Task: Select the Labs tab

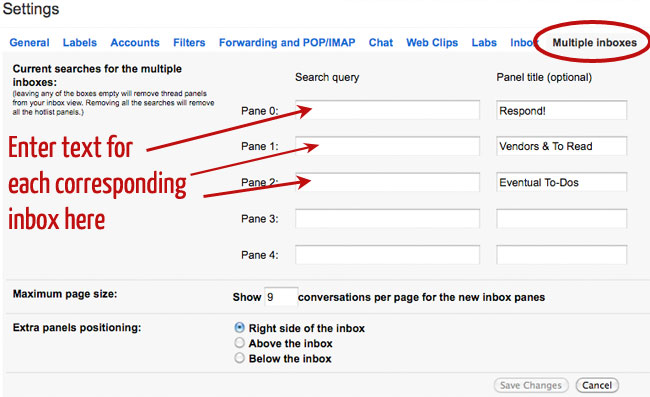Action: (484, 43)
